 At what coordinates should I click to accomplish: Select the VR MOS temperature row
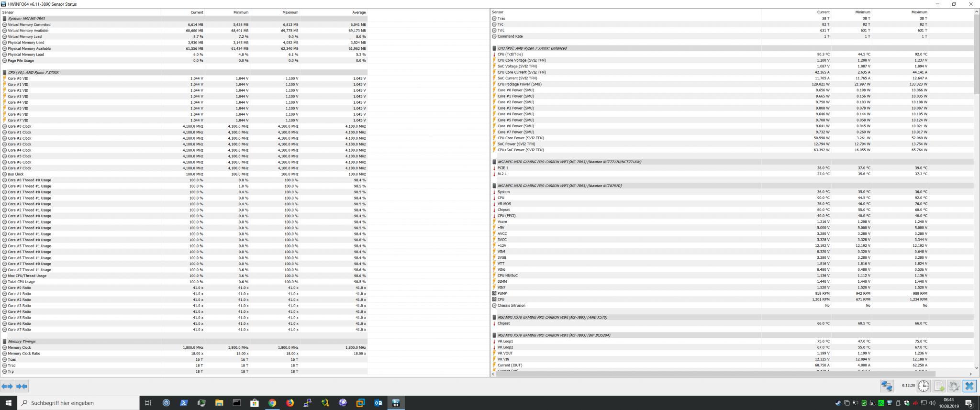(x=732, y=204)
